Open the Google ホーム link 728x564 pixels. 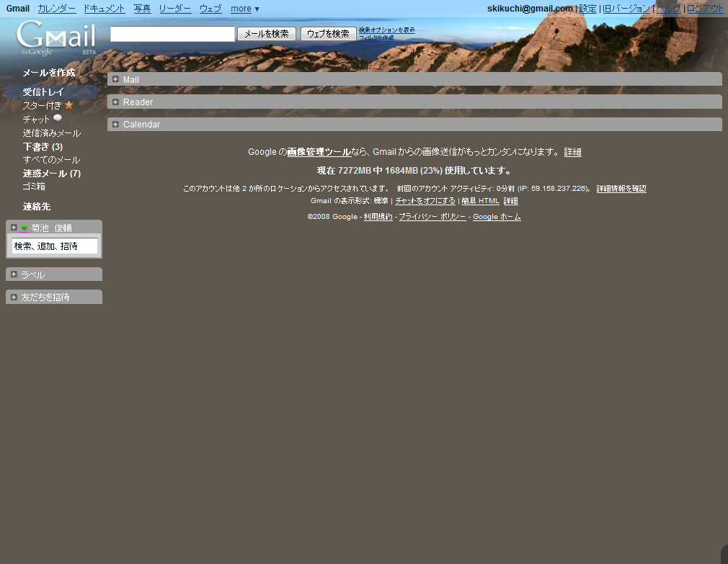(x=497, y=217)
